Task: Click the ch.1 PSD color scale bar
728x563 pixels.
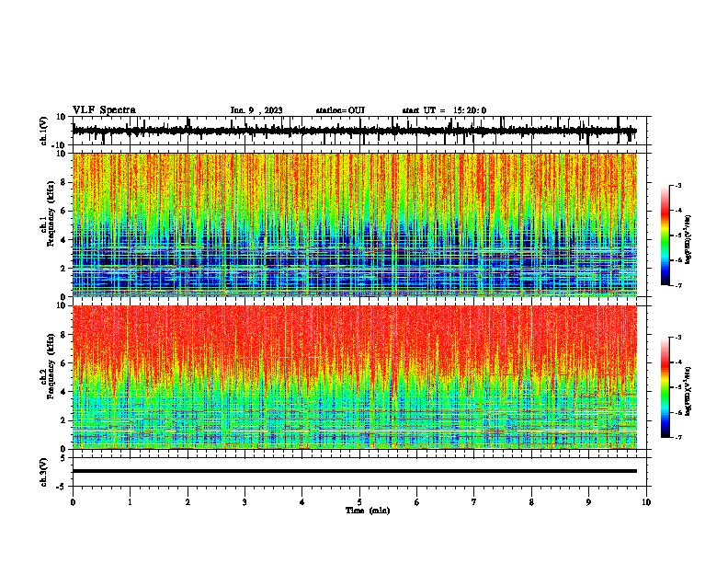Action: pos(665,236)
